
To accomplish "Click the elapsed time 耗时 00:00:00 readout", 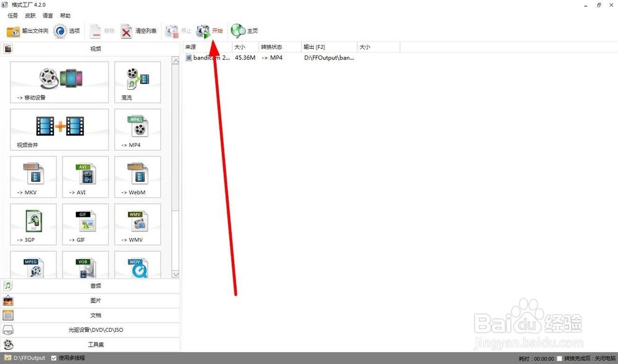I will click(536, 359).
